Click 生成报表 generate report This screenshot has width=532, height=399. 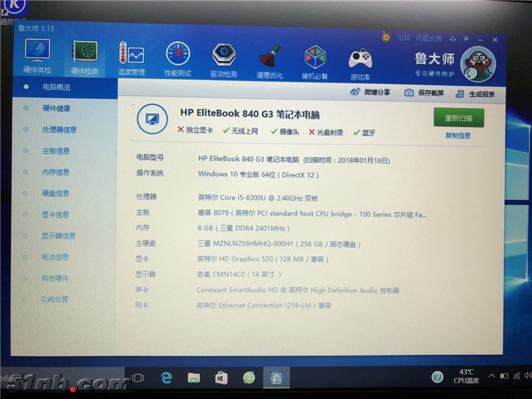click(x=475, y=94)
